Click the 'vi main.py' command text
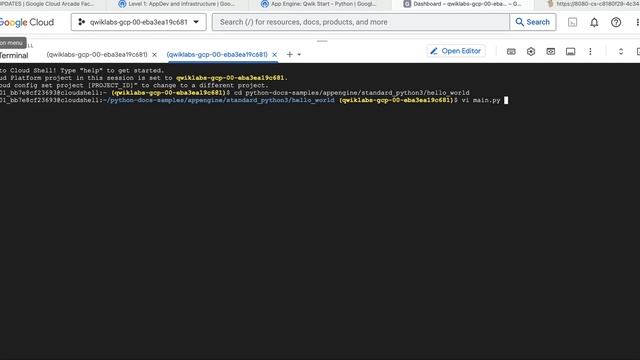 pyautogui.click(x=481, y=100)
